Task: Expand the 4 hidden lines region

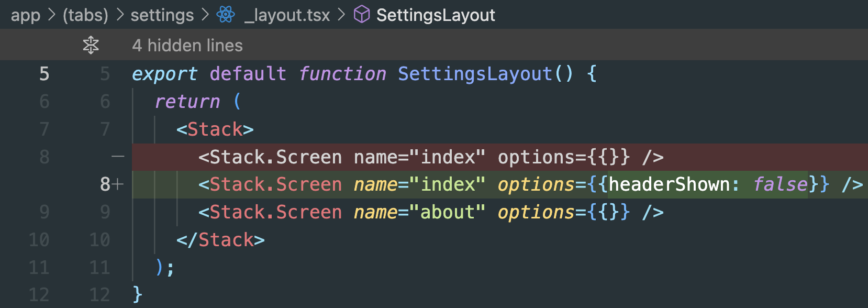Action: [x=187, y=45]
